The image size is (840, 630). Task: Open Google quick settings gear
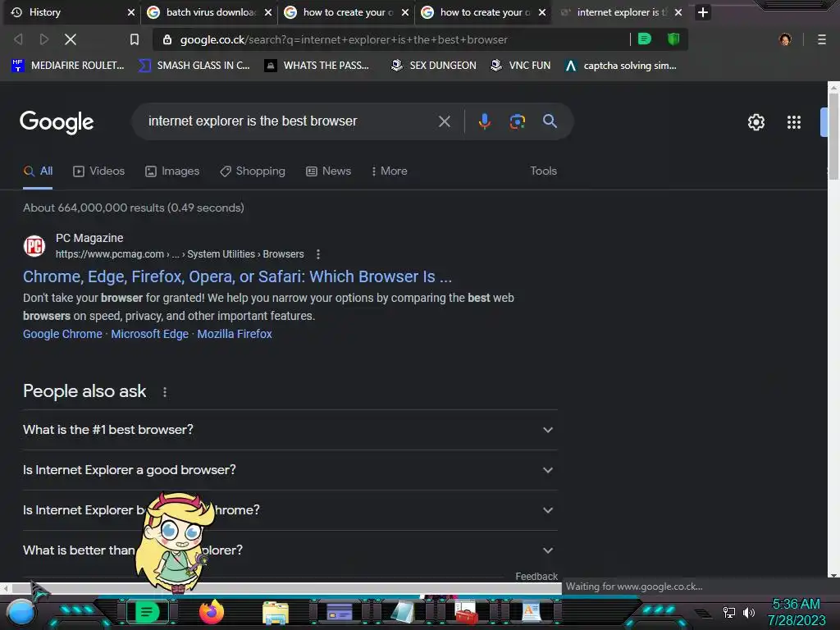(x=756, y=122)
